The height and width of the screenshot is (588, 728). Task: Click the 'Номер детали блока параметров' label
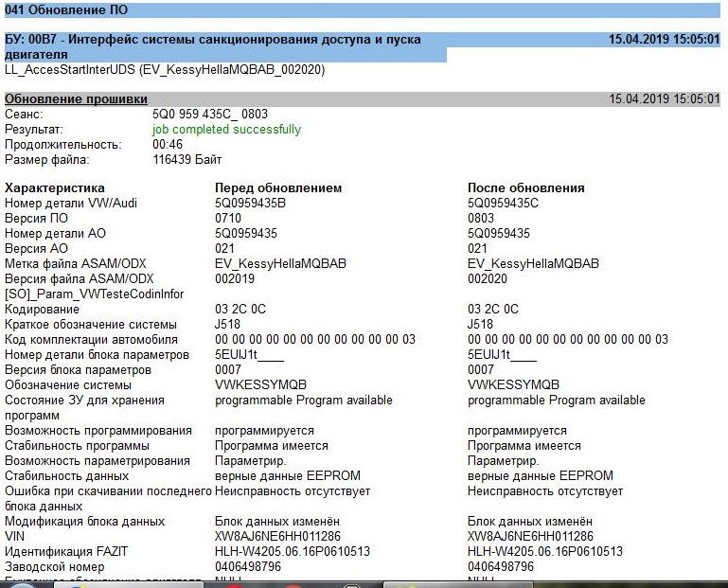click(x=98, y=355)
